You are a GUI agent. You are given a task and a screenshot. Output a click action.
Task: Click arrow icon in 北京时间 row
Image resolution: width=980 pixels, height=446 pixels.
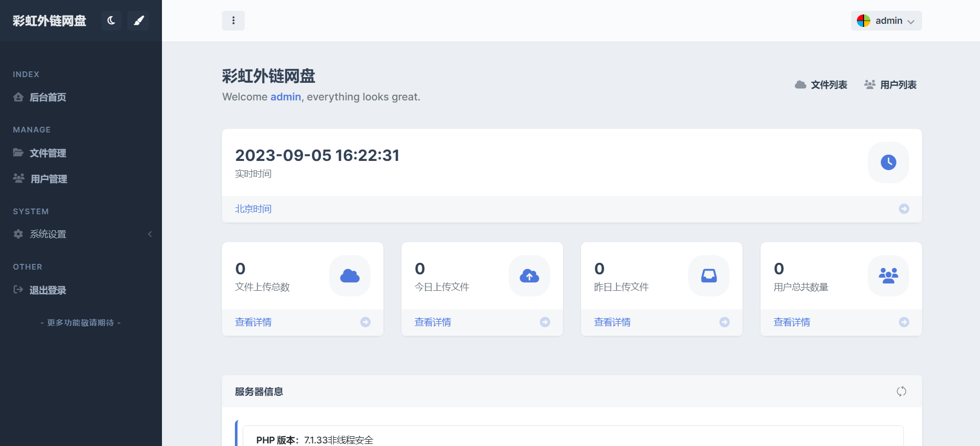coord(904,209)
